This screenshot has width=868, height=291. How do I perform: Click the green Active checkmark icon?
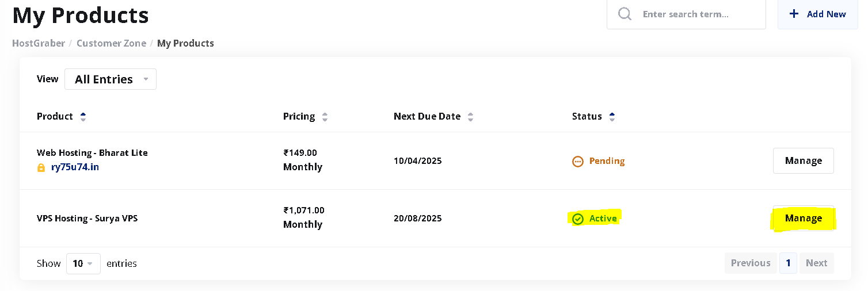point(578,219)
